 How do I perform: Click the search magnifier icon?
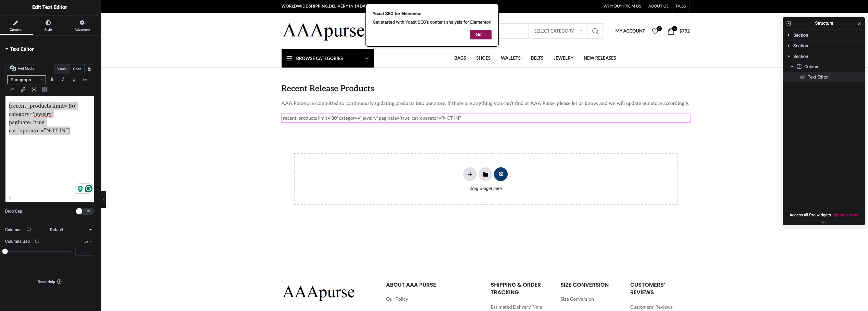point(595,31)
